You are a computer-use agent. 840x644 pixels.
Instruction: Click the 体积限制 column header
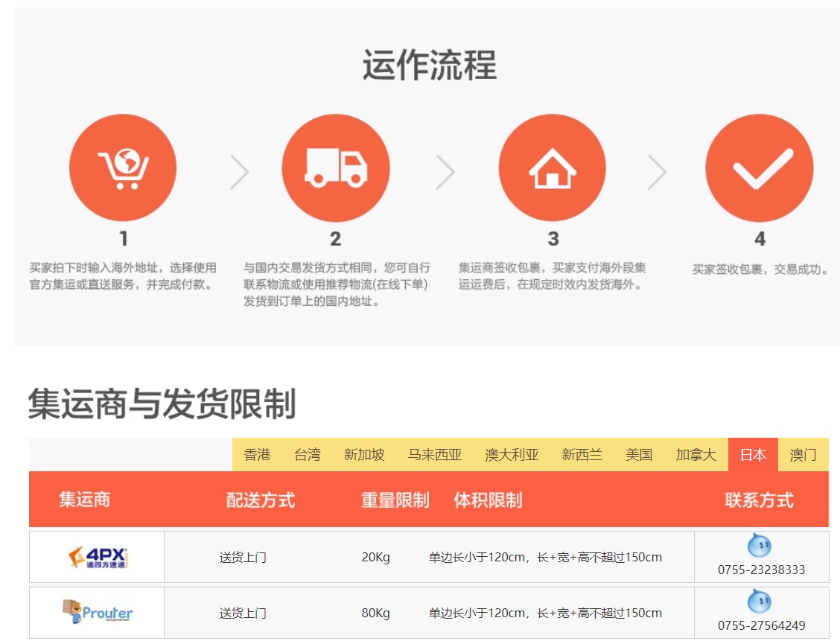[x=488, y=500]
